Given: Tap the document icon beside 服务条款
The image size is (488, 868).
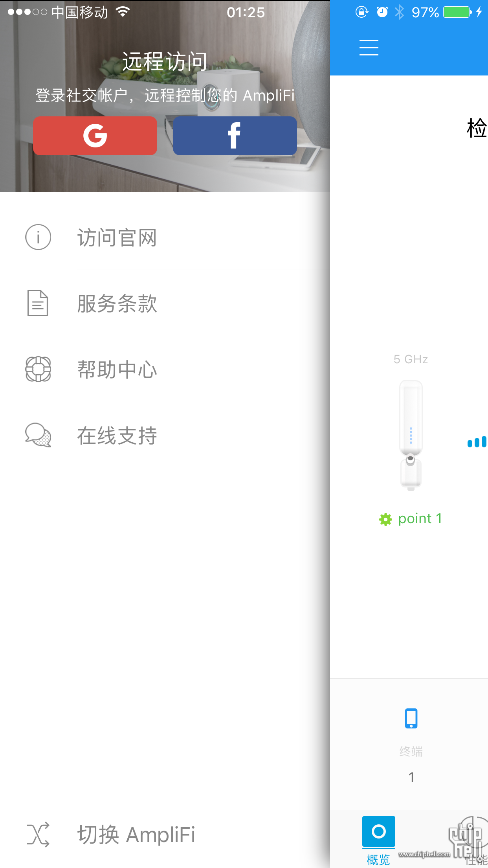Looking at the screenshot, I should 38,303.
